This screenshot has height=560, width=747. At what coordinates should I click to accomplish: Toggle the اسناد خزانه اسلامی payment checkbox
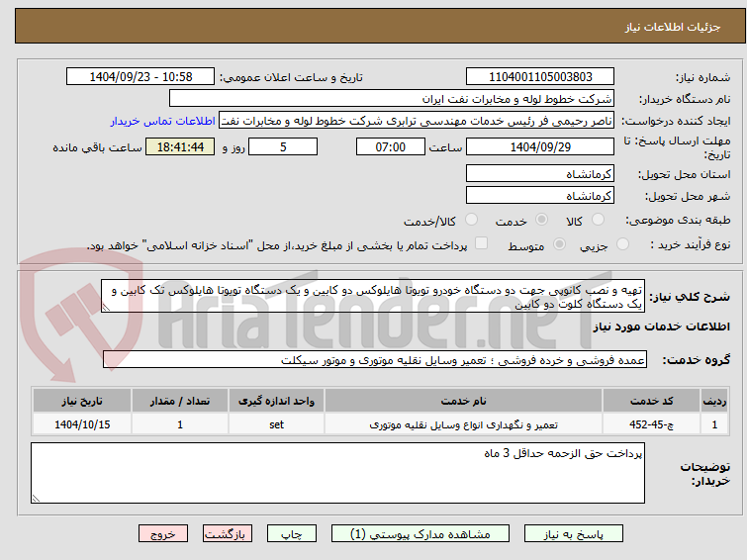pyautogui.click(x=482, y=243)
